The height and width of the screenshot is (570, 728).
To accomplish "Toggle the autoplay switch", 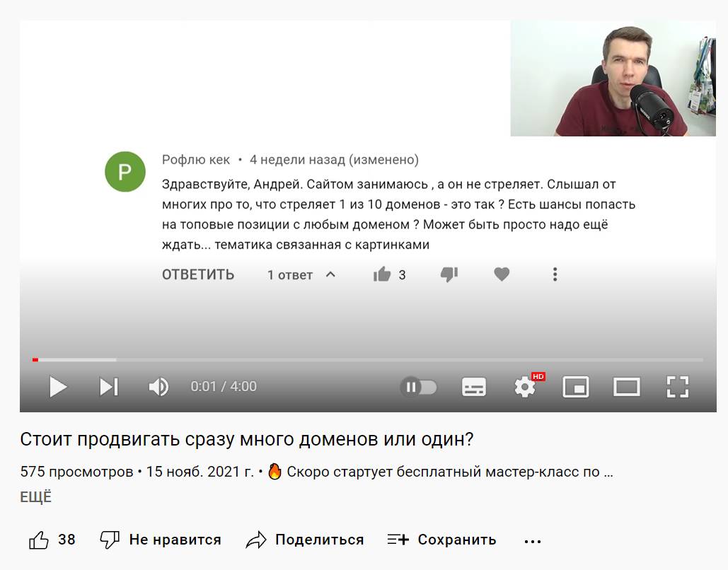I will click(419, 387).
